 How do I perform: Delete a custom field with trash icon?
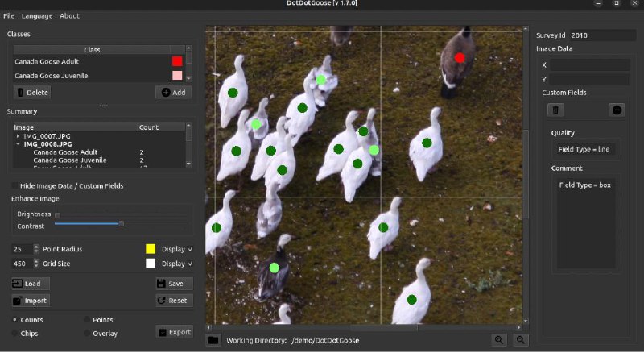pos(555,110)
